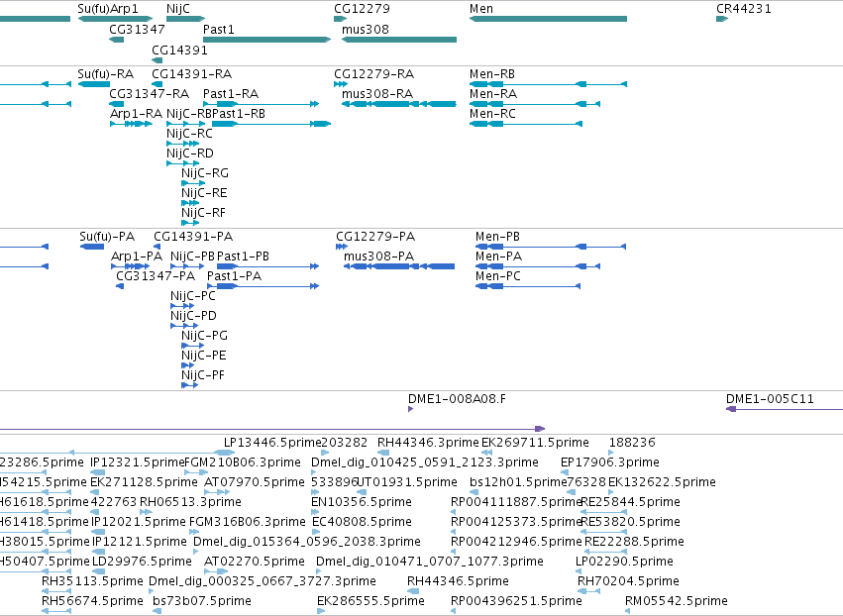Viewport: 843px width, 616px height.
Task: Click the NijC-PG protein label
Action: (205, 336)
